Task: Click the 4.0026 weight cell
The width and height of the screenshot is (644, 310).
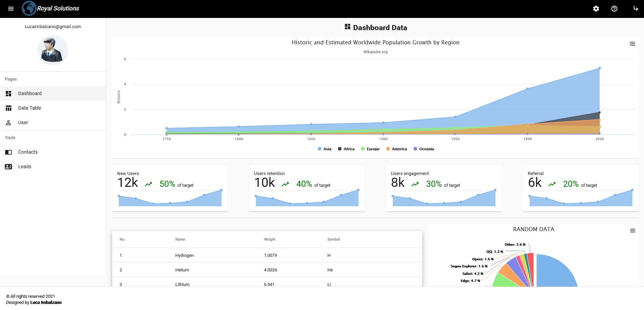Action: point(270,270)
